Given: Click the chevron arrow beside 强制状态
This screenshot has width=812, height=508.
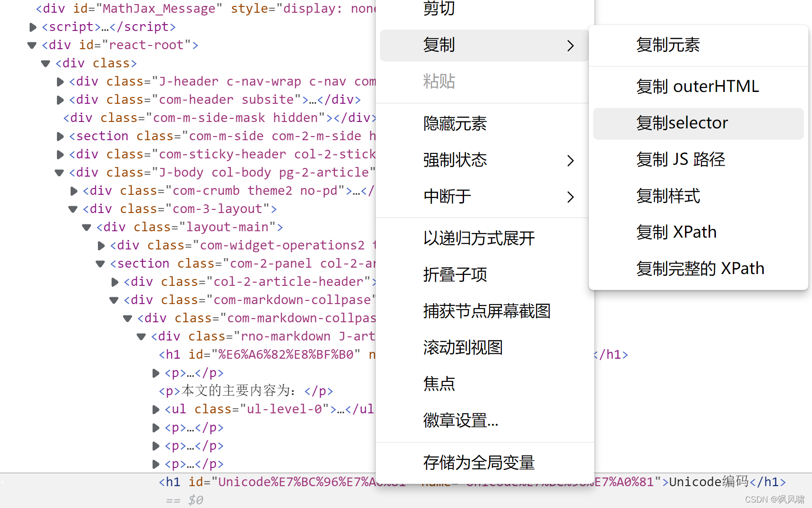Looking at the screenshot, I should pos(570,160).
